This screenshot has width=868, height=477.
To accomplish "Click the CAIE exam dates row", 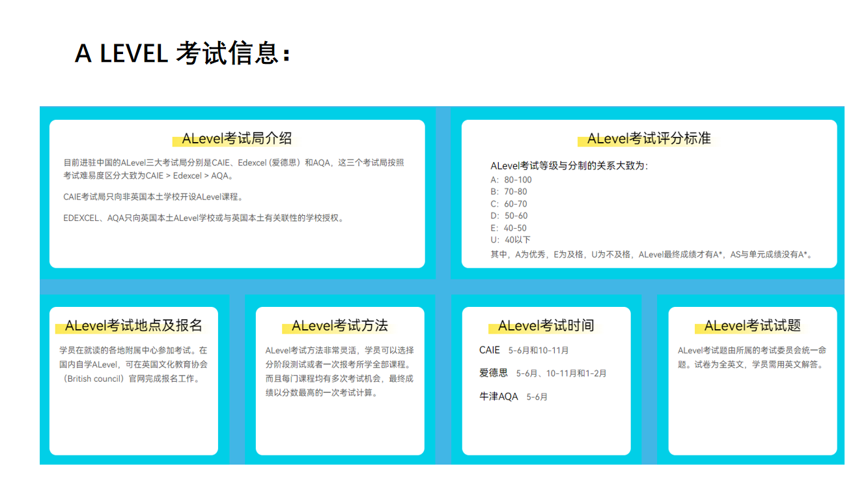I will [524, 351].
